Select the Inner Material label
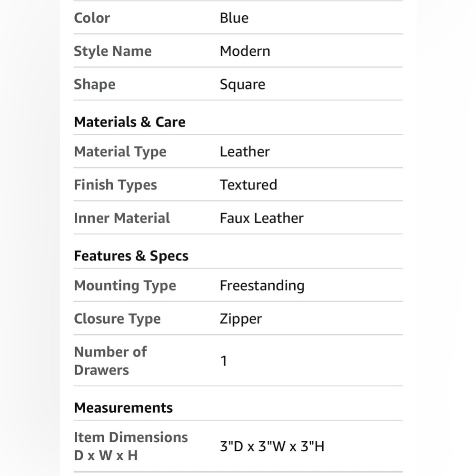Screen dimensions: 476x476 click(122, 218)
